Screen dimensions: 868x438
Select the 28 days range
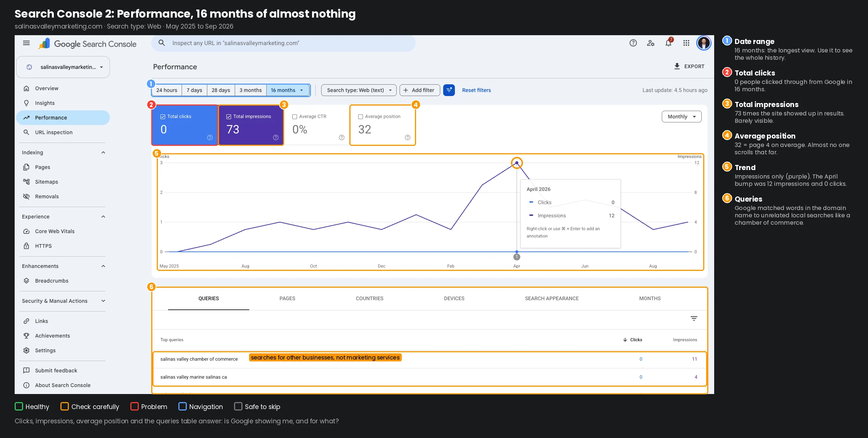tap(221, 90)
